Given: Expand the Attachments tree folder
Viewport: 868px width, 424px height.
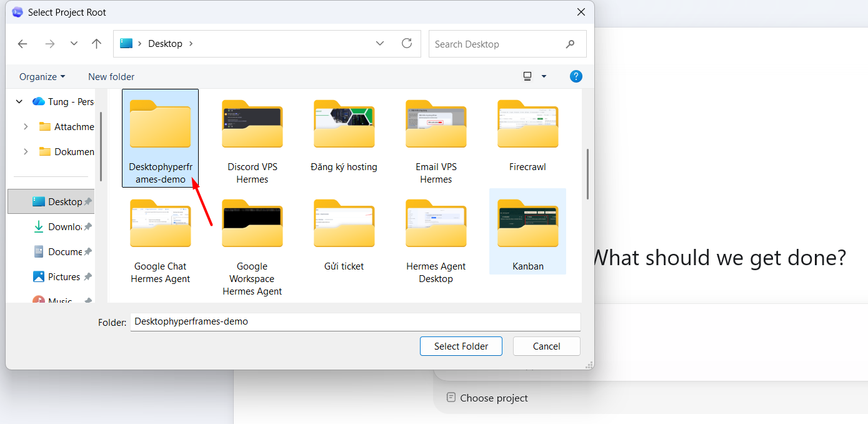Looking at the screenshot, I should click(26, 126).
